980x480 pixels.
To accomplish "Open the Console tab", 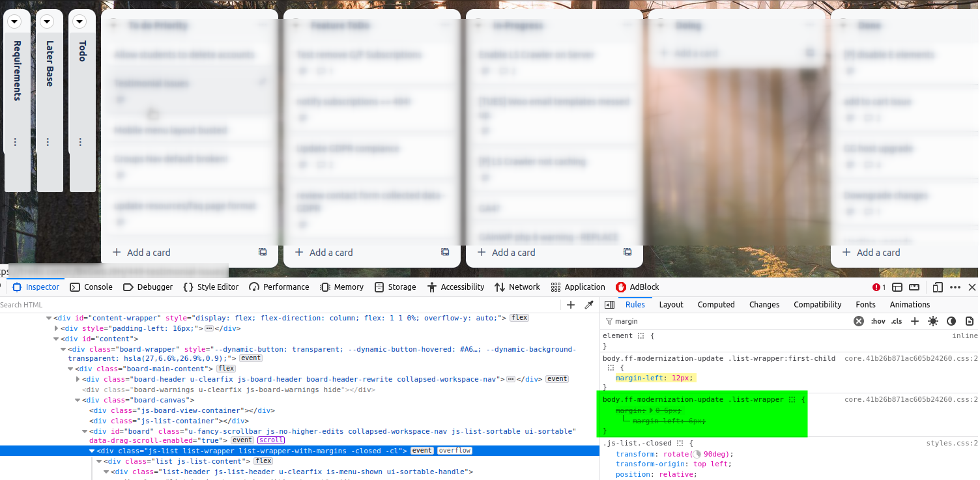I will click(x=99, y=287).
